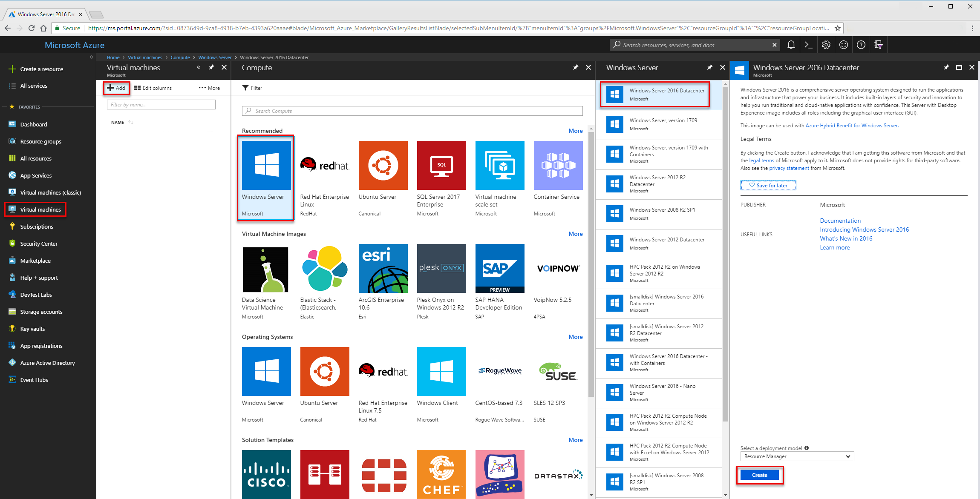Expand Virtual Machines section in sidebar
The height and width of the screenshot is (499, 980).
40,209
